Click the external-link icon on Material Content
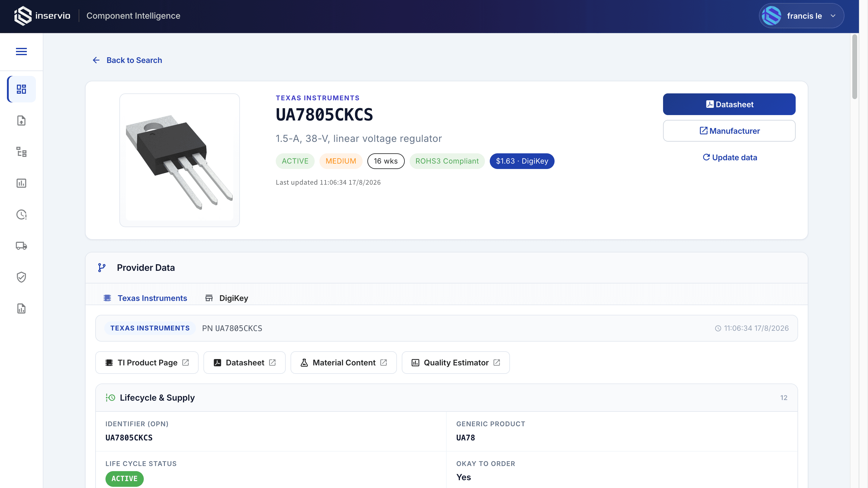 pos(383,363)
